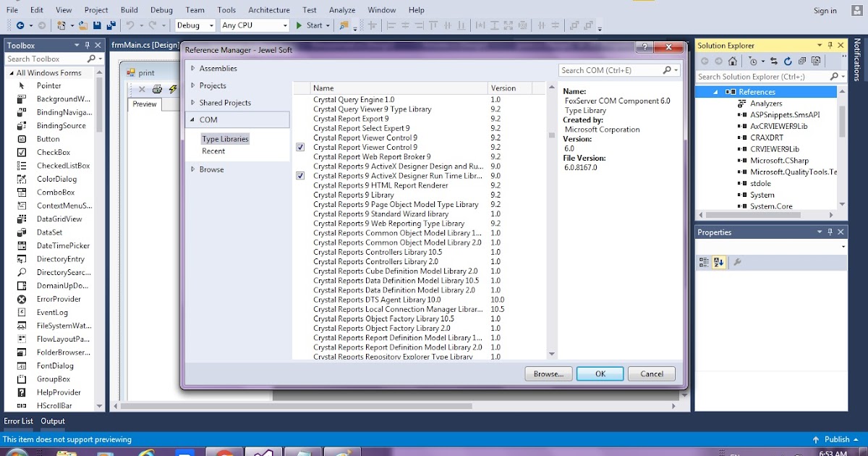This screenshot has height=456, width=868.
Task: Click the New Project icon on the toolbar
Action: [x=63, y=25]
